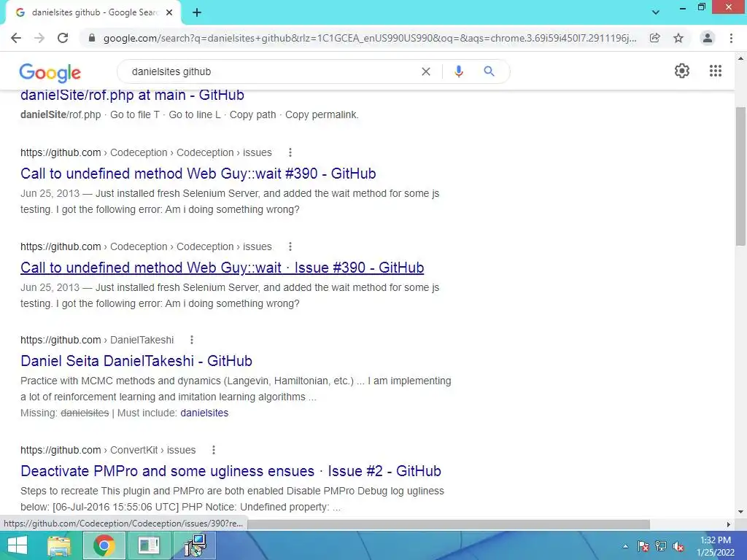Open the Windows Start button
The width and height of the screenshot is (747, 560).
point(18,545)
